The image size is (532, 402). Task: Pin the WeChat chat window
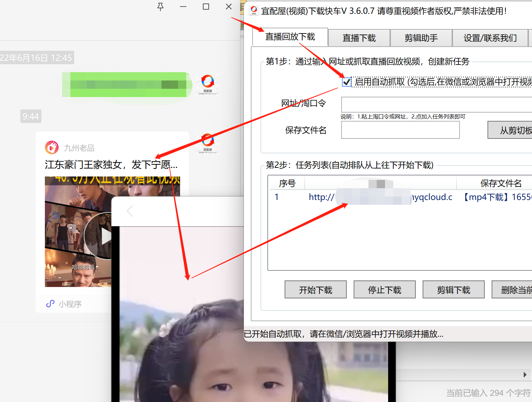[160, 7]
